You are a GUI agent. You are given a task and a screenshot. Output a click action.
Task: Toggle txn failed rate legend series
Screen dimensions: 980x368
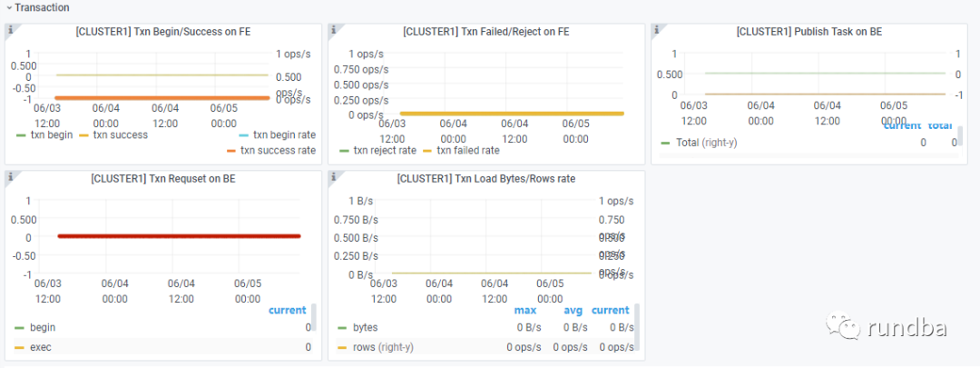point(467,151)
